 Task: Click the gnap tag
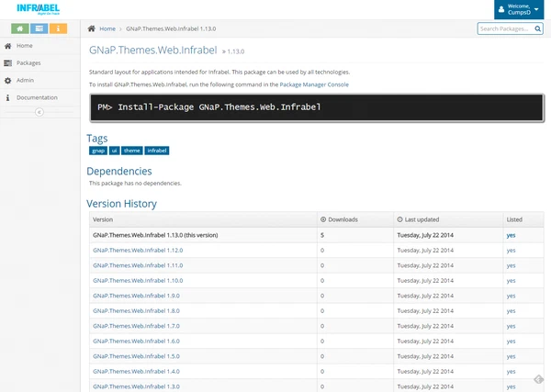click(x=98, y=151)
